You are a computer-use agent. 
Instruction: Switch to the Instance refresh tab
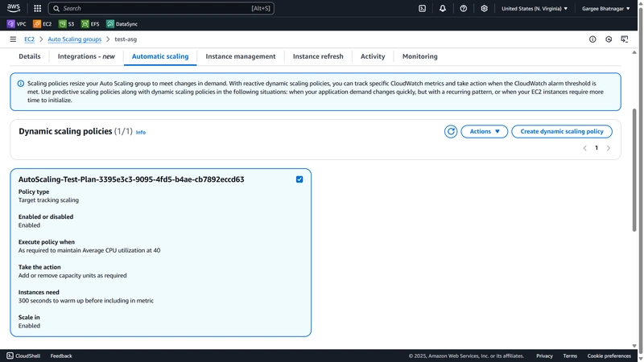[318, 56]
